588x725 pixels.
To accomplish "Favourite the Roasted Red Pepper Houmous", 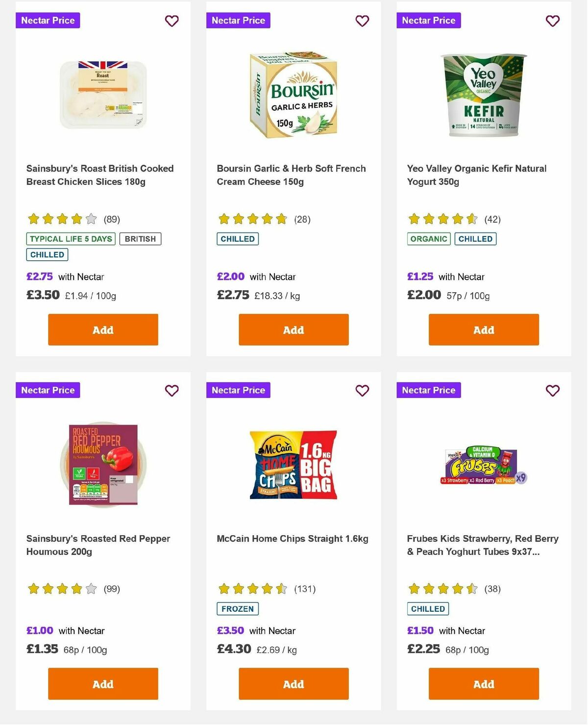I will pos(171,391).
